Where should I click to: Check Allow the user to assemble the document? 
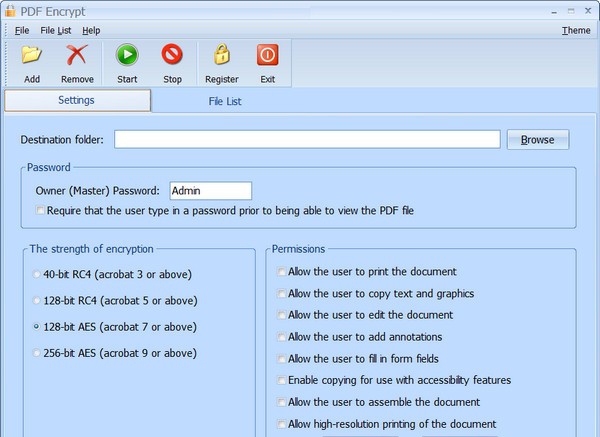click(281, 402)
